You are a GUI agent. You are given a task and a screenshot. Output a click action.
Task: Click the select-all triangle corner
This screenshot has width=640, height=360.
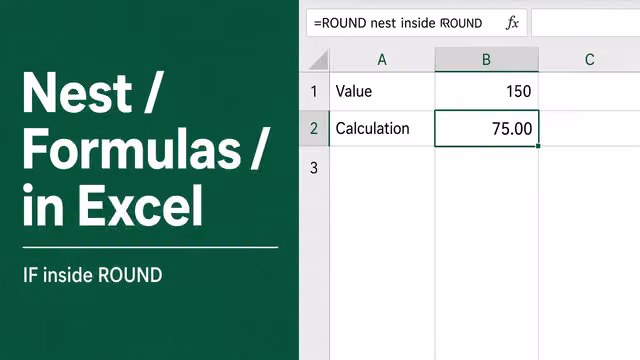[319, 60]
